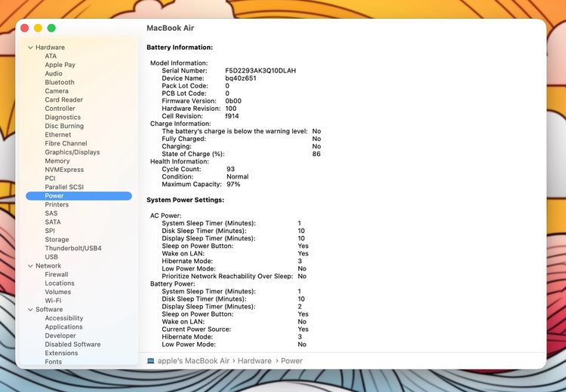Click the firmware version 0b00
Image resolution: width=566 pixels, height=392 pixels.
233,101
